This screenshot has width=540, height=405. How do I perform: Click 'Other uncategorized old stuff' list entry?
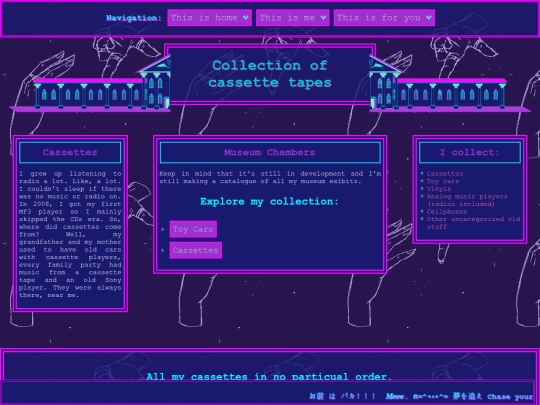(x=473, y=223)
